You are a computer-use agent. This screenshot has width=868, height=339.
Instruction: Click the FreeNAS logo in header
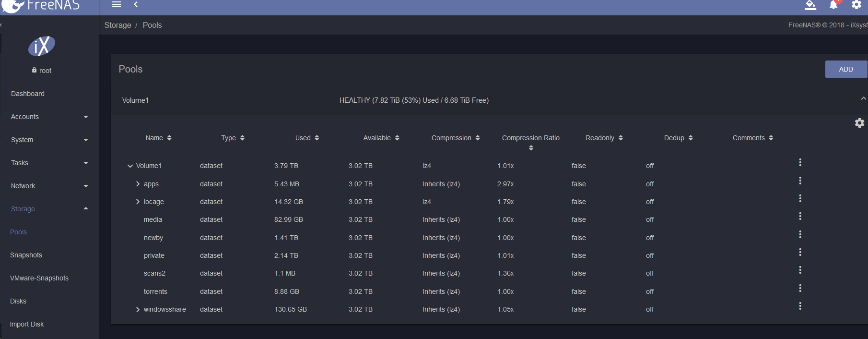coord(41,5)
